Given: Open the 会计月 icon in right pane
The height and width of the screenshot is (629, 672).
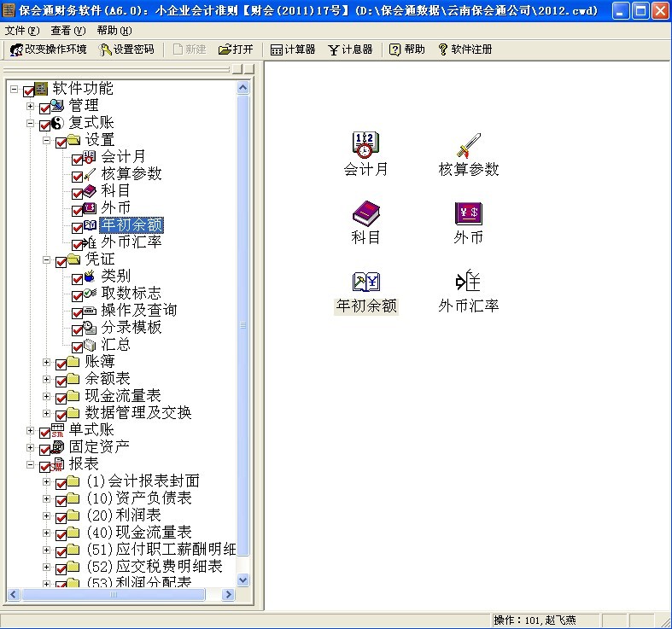Looking at the screenshot, I should point(365,145).
